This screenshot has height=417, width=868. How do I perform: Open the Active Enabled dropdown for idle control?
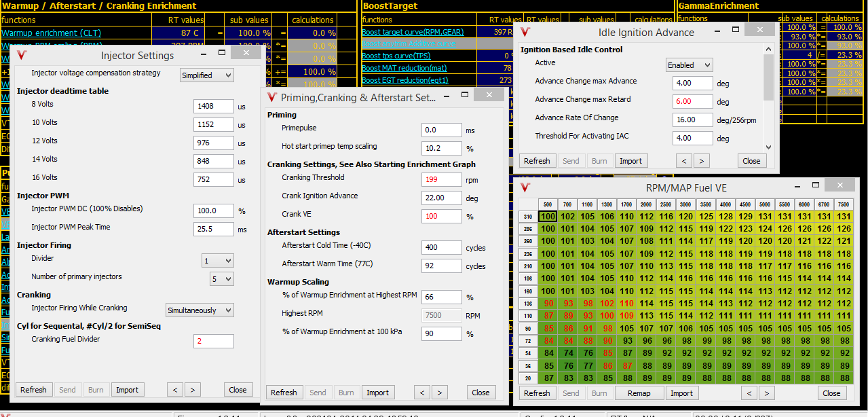[689, 65]
